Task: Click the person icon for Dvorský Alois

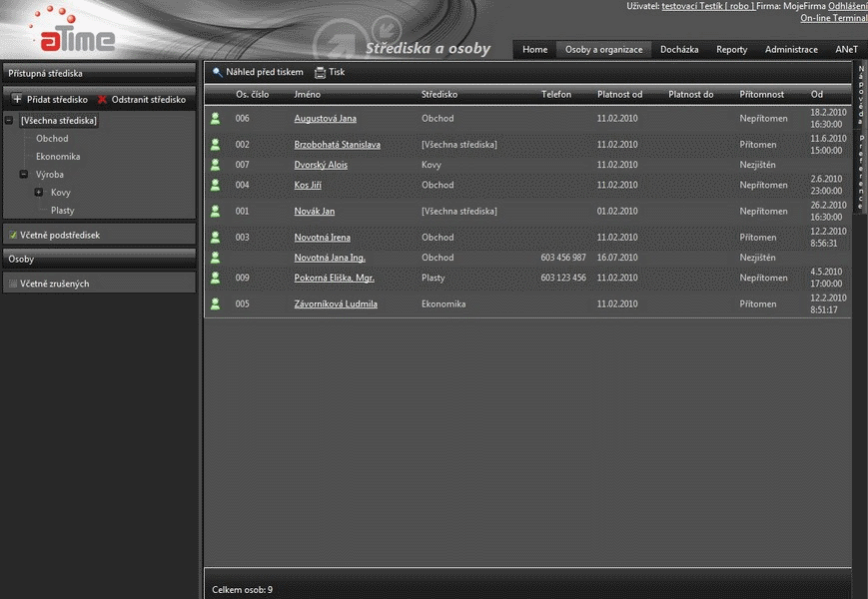Action: point(216,165)
